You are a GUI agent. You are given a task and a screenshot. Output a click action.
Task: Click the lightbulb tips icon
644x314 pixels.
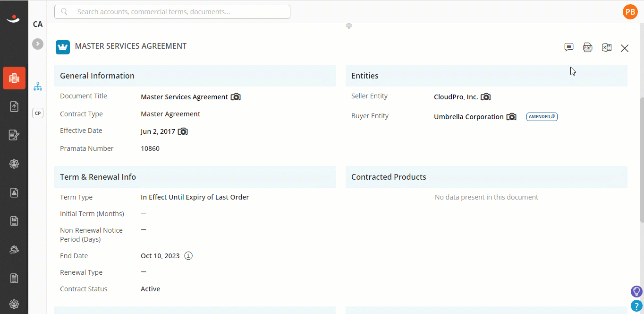point(637,291)
